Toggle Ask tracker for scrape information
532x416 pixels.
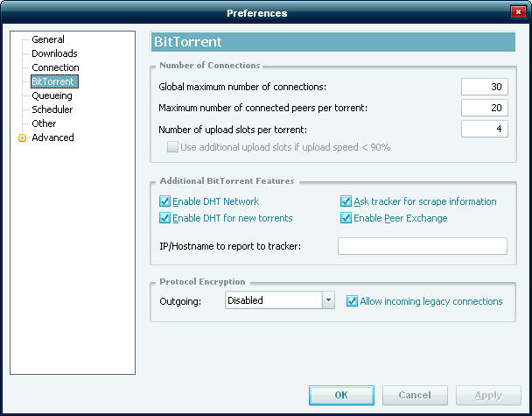point(346,201)
